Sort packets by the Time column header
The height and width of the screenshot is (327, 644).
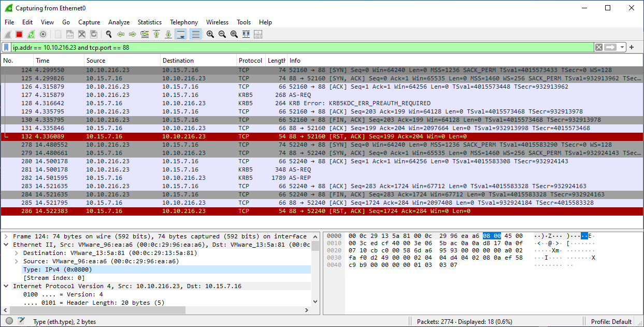point(59,61)
